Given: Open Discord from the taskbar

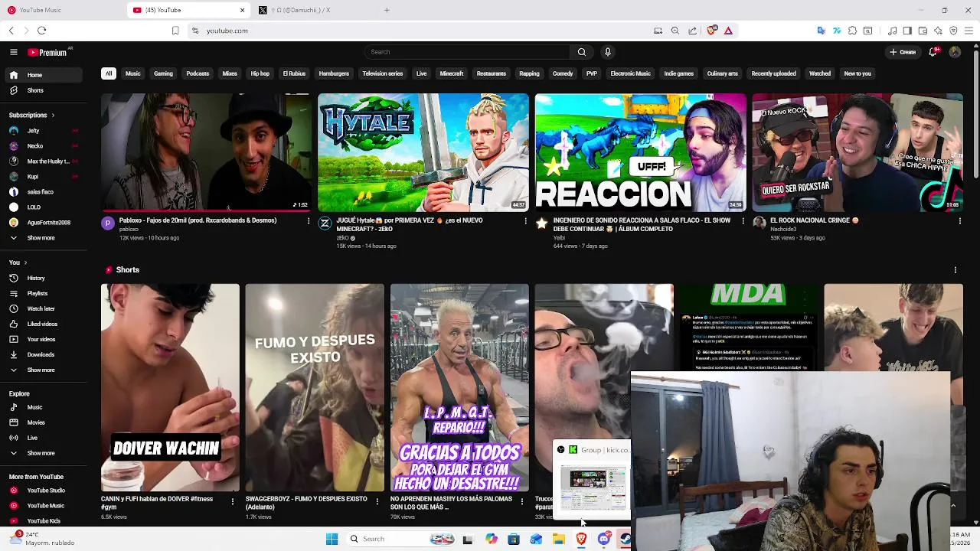Looking at the screenshot, I should (x=603, y=539).
